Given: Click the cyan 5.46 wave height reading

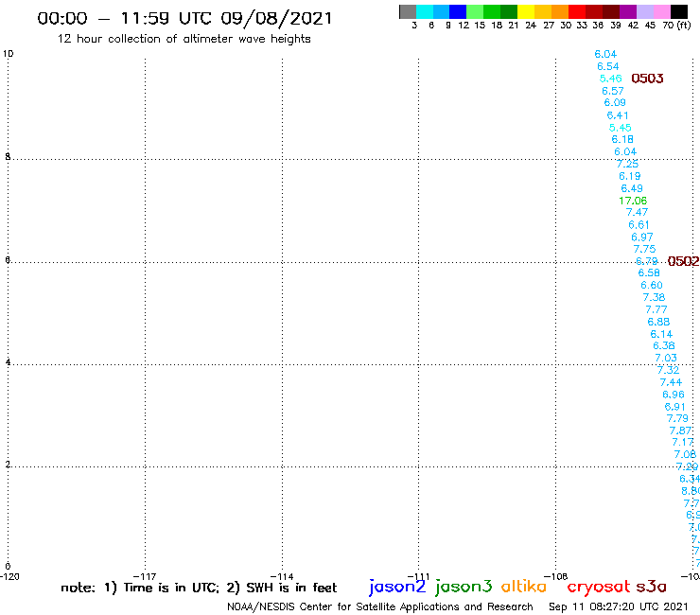Looking at the screenshot, I should [x=610, y=79].
